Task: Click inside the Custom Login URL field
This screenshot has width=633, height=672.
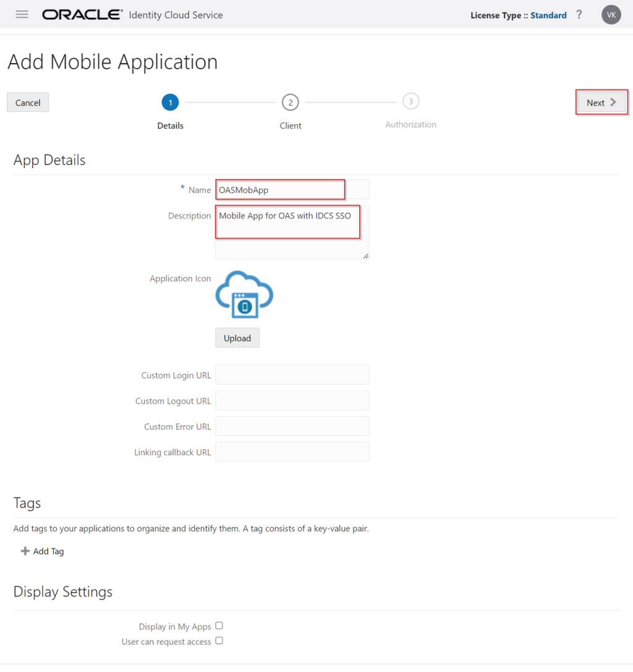Action: 292,374
